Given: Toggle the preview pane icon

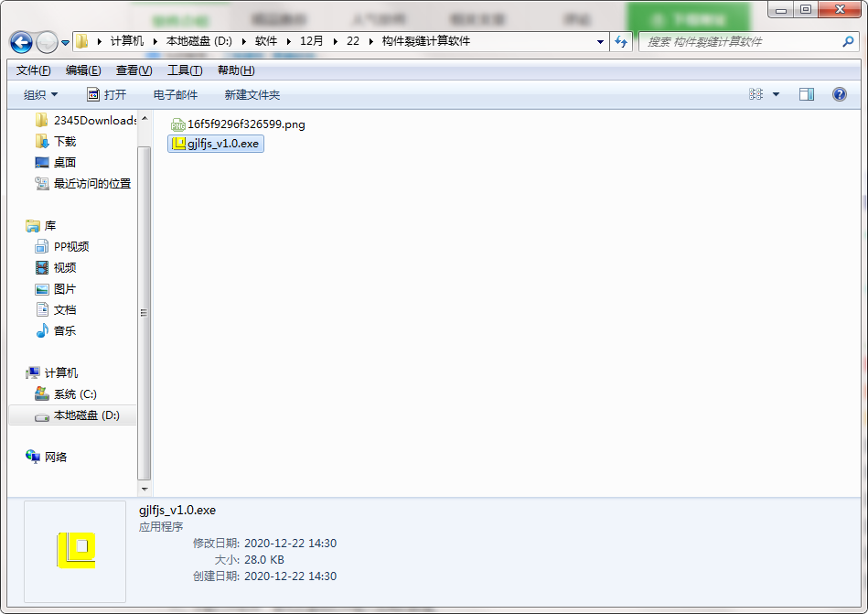Looking at the screenshot, I should pos(806,94).
